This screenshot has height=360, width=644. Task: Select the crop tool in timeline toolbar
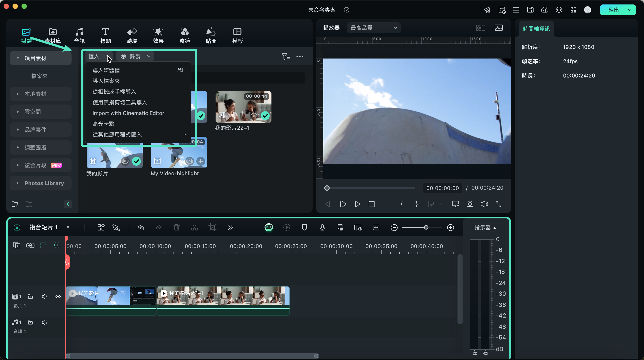point(212,227)
